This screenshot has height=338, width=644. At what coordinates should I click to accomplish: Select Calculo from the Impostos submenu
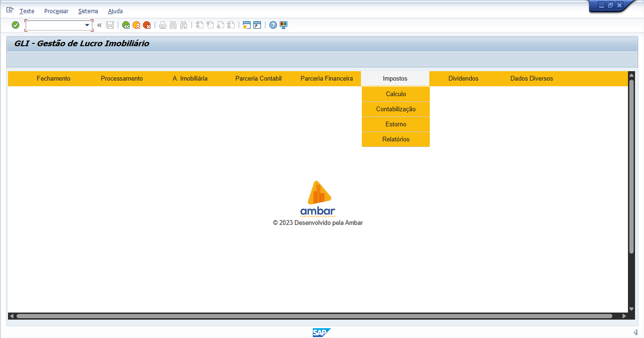click(396, 94)
